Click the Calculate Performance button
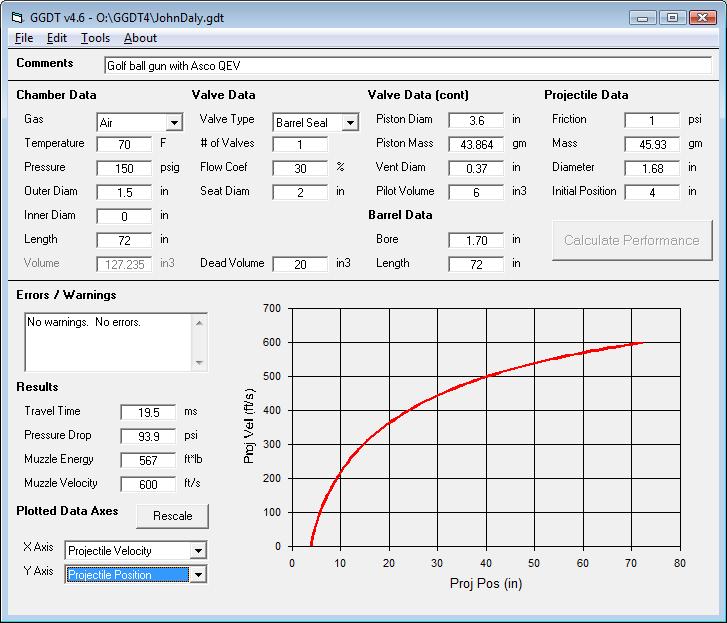Image resolution: width=727 pixels, height=623 pixels. coord(631,240)
